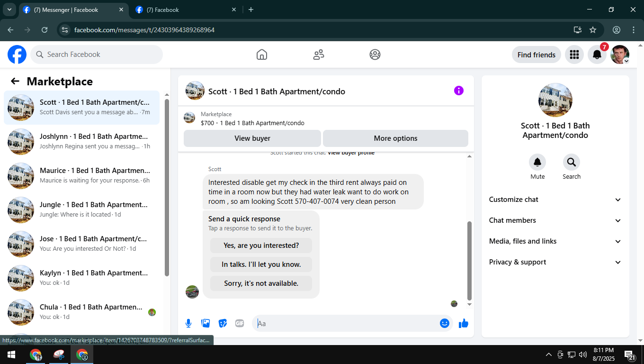
Task: Click the conversation list scrollbar thumb
Action: tap(167, 187)
